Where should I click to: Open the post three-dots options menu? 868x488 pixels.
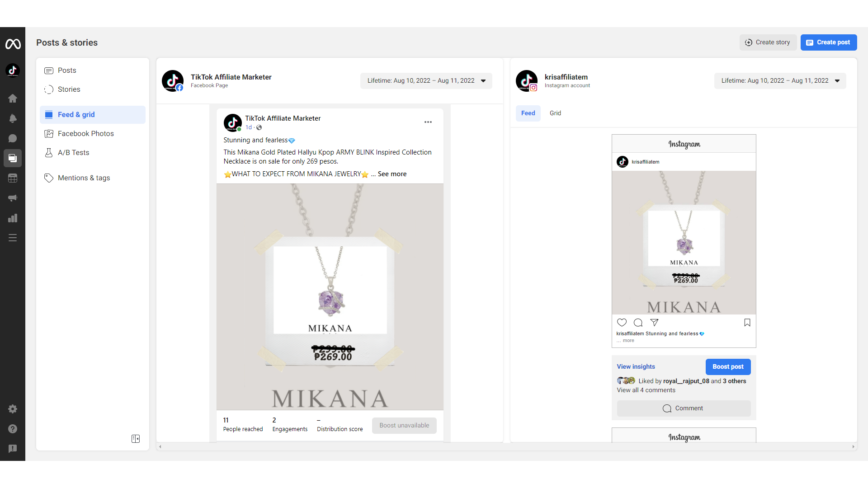click(428, 122)
